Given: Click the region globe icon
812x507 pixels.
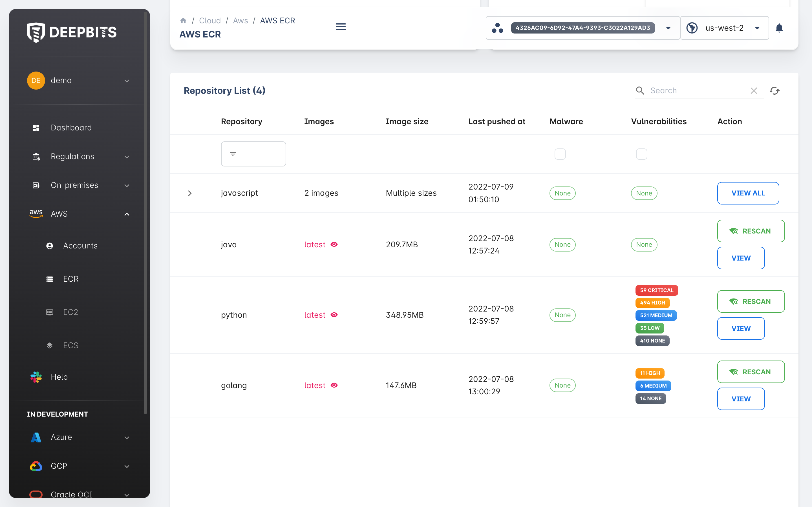Looking at the screenshot, I should (x=692, y=28).
